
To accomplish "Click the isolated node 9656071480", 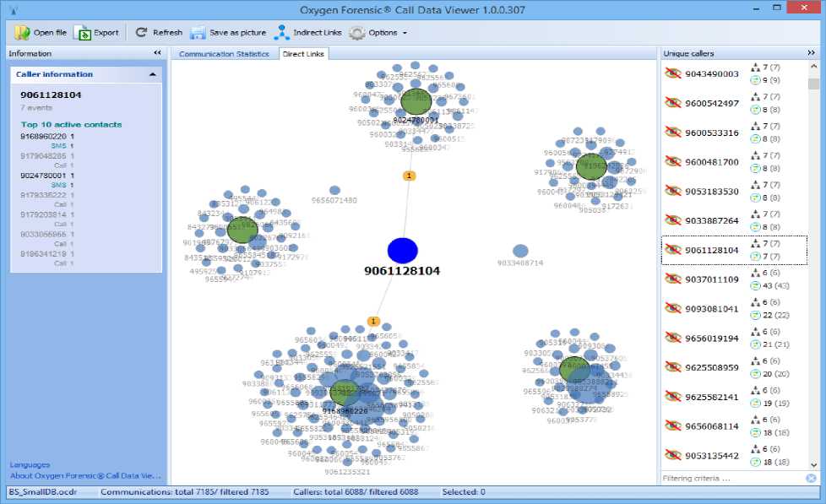I will 334,190.
